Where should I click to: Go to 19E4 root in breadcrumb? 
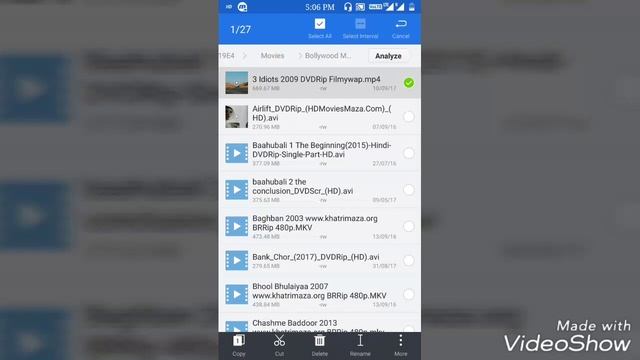(227, 56)
